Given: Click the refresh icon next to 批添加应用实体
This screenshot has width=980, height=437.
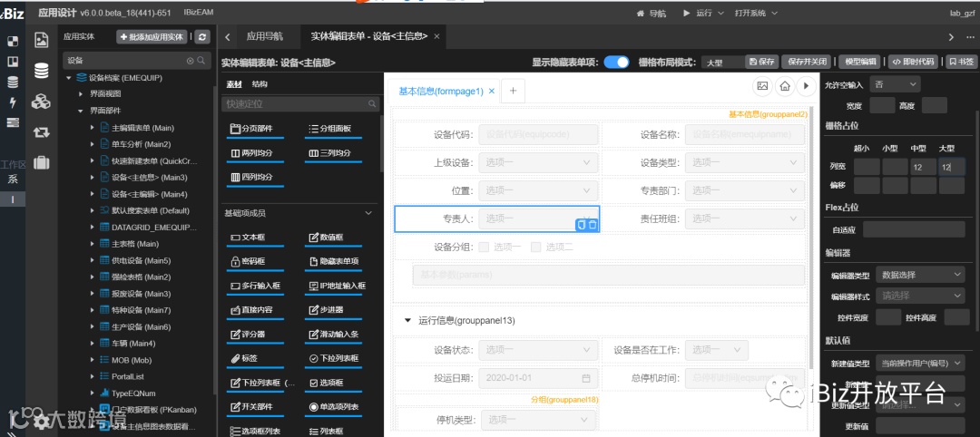Looking at the screenshot, I should coord(201,37).
